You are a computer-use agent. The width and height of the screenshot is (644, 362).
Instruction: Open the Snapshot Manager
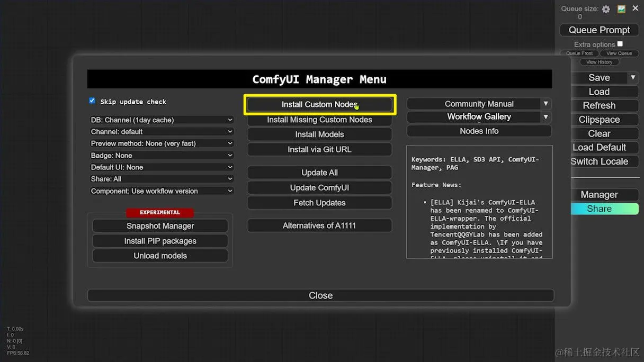coord(160,226)
